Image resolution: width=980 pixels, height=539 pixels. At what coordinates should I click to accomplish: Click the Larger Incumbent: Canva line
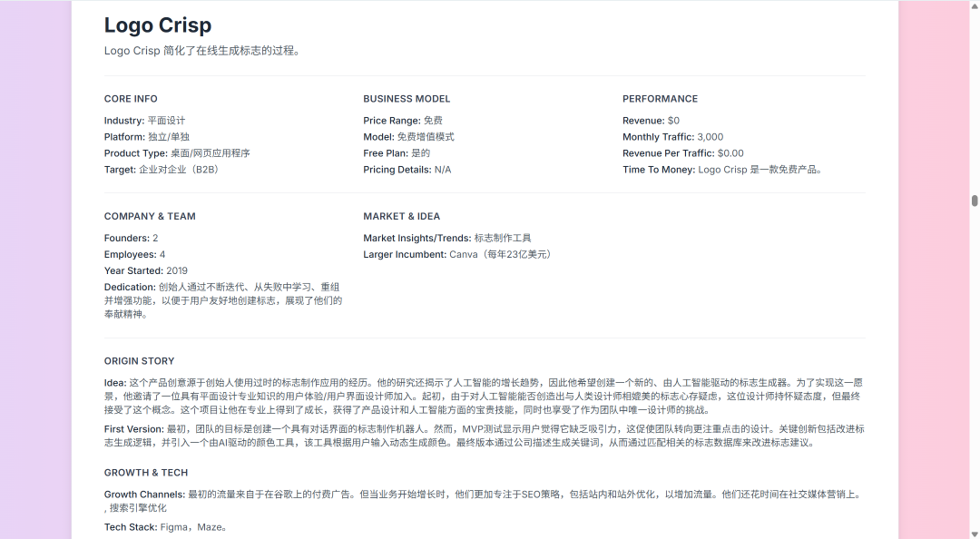(x=457, y=254)
